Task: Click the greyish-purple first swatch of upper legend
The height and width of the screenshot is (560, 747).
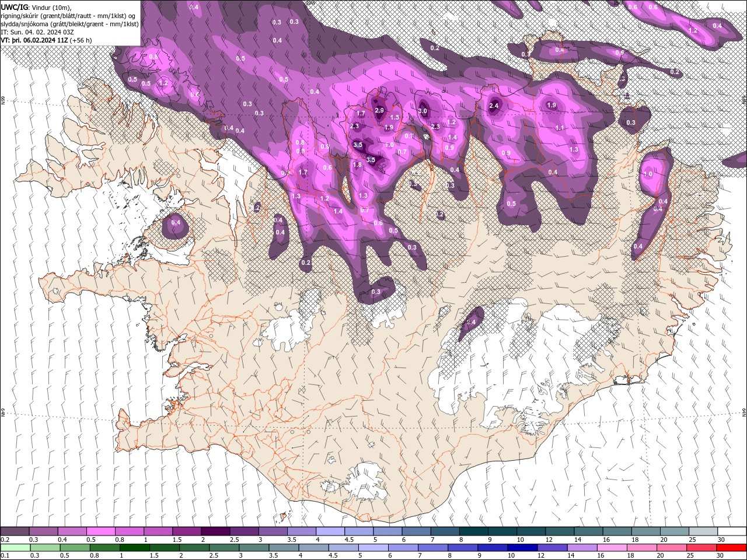Action: (15, 531)
